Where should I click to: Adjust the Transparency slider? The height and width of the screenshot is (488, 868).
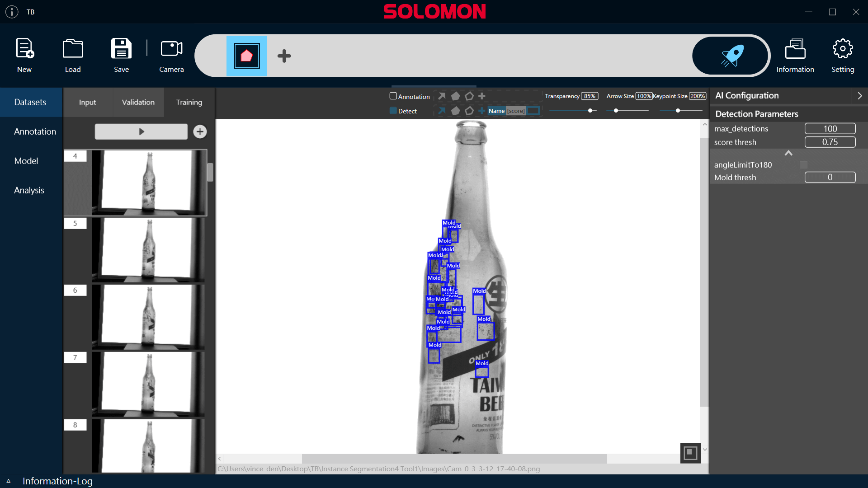click(x=591, y=110)
